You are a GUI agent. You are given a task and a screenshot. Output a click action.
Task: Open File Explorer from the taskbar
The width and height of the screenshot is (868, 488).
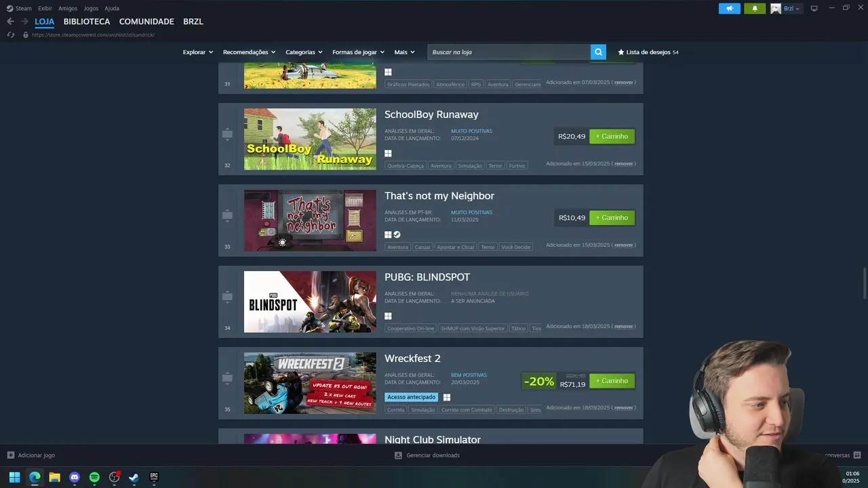(54, 477)
